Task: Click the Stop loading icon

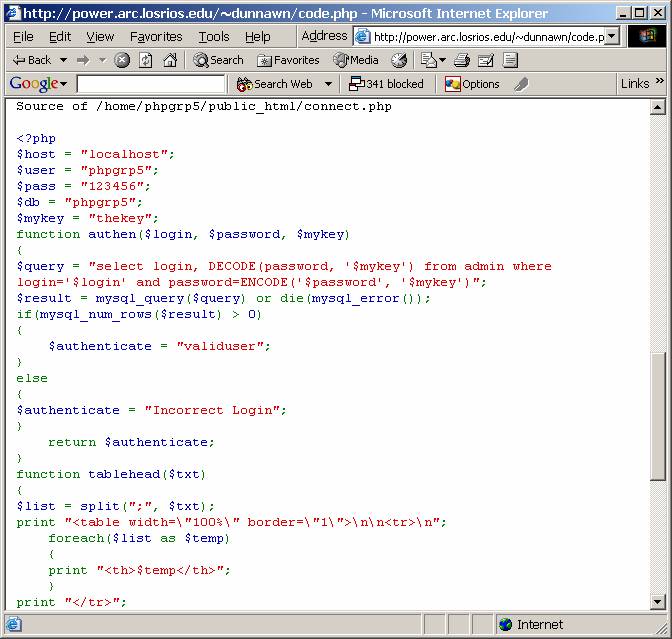Action: [x=122, y=60]
